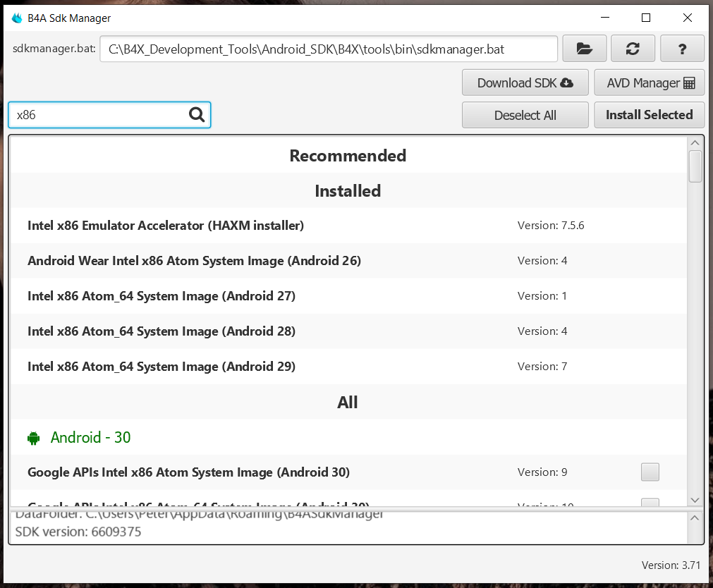The height and width of the screenshot is (588, 713).
Task: Click the green Android robot icon
Action: coord(34,438)
